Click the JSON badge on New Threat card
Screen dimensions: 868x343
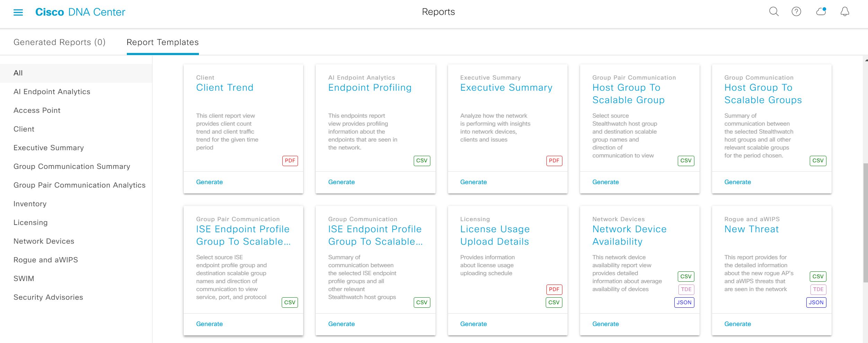tap(816, 302)
